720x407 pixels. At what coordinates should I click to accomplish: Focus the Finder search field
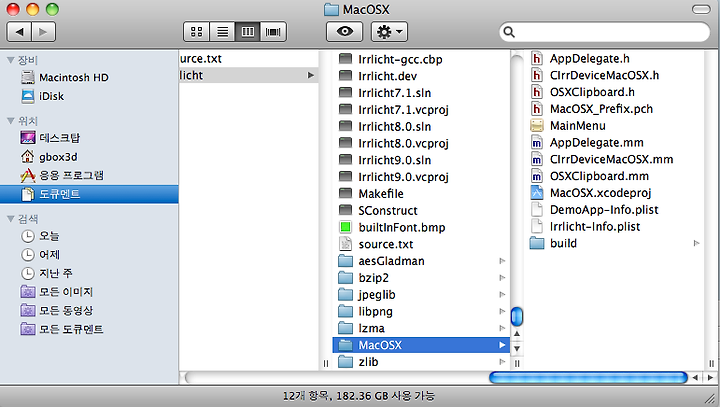coord(604,32)
